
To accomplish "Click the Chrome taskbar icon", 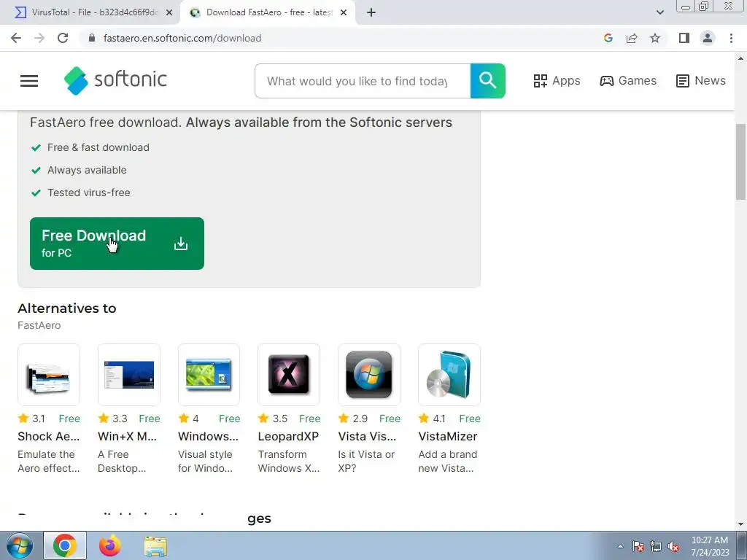I will tap(65, 545).
